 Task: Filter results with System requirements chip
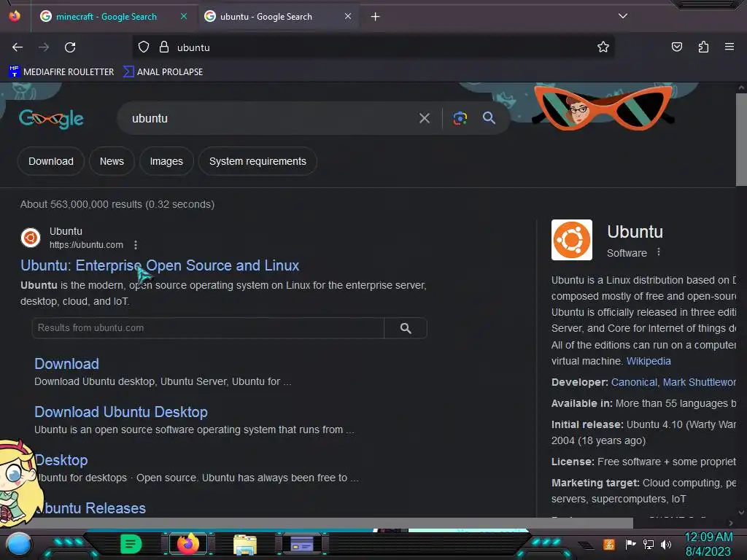258,161
